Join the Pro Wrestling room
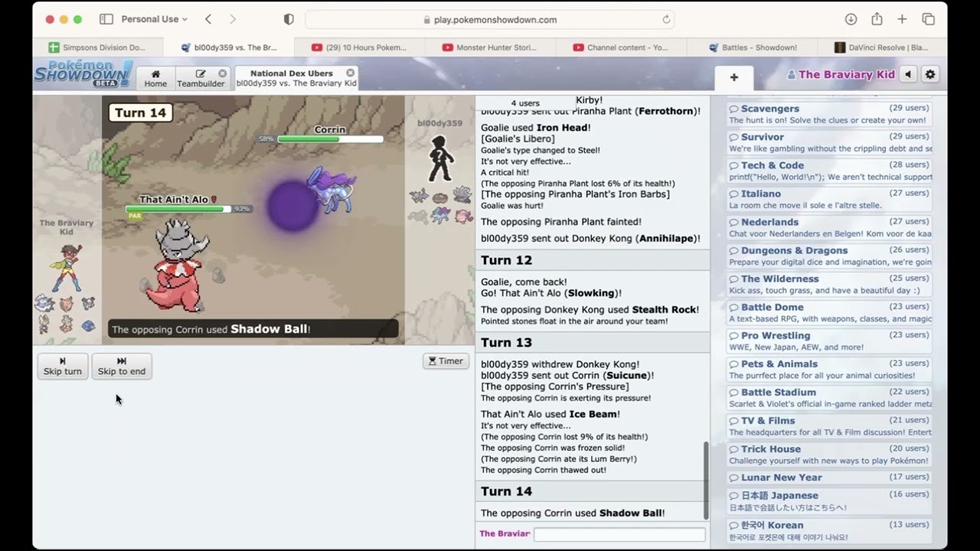The image size is (980, 551). click(829, 341)
